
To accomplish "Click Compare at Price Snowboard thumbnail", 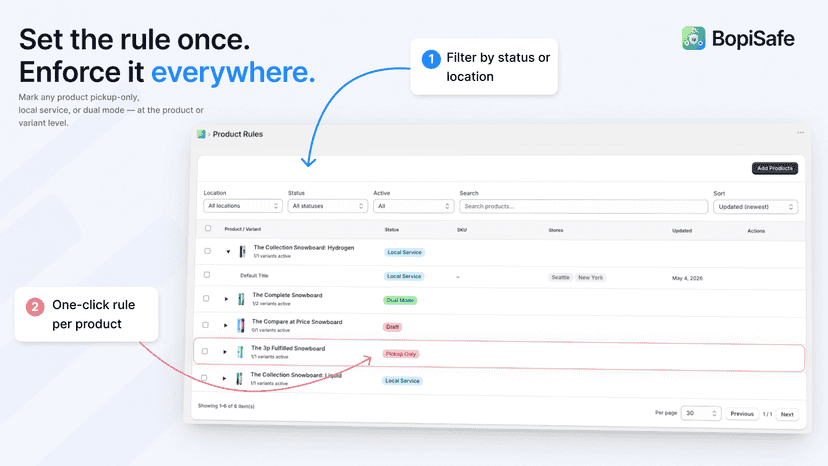I will click(241, 325).
